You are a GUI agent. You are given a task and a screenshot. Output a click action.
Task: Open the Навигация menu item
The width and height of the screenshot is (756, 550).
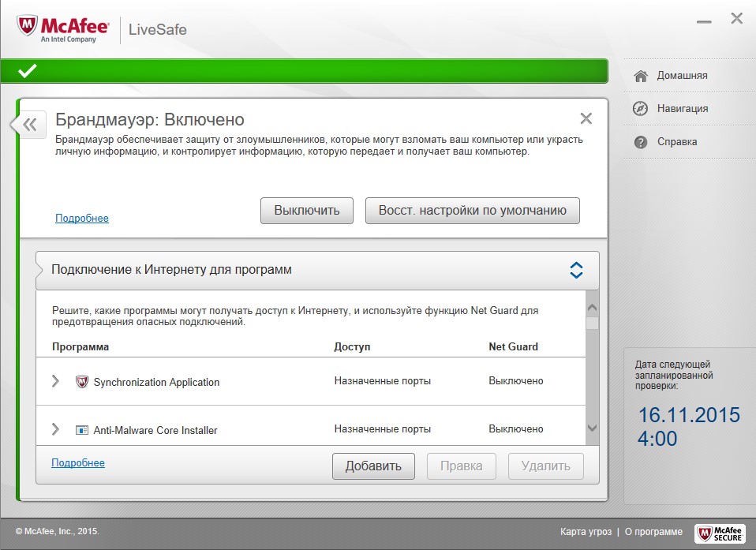(x=683, y=108)
